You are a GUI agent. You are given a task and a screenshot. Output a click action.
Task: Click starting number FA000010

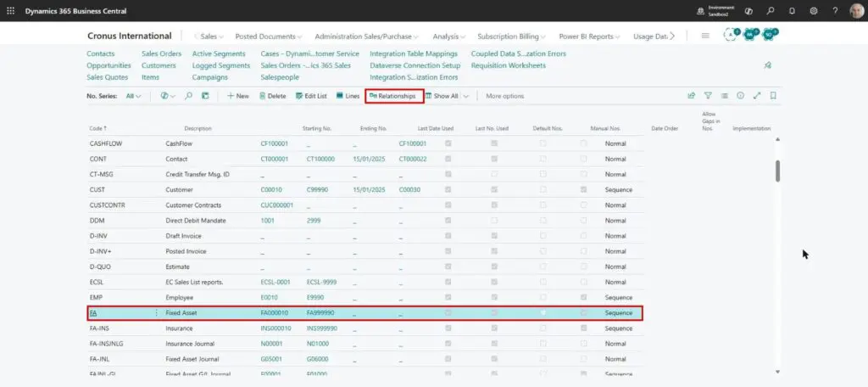tap(274, 312)
